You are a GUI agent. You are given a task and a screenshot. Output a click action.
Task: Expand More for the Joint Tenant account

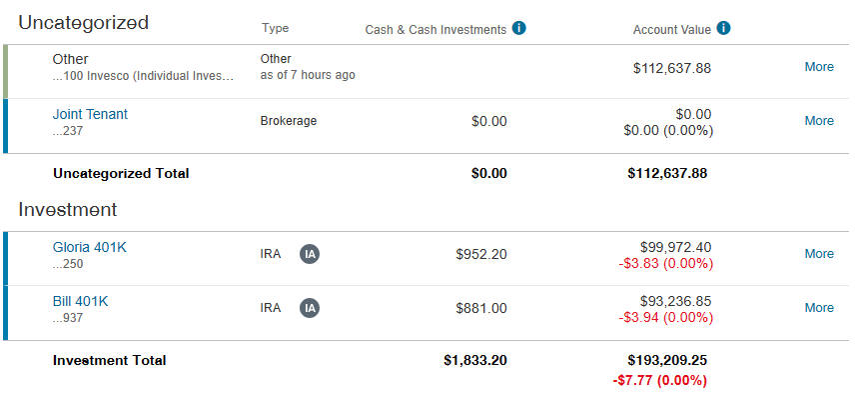819,121
